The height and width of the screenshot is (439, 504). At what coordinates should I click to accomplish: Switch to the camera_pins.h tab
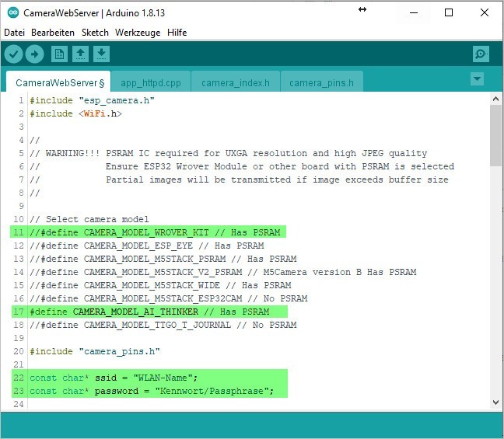pyautogui.click(x=321, y=82)
